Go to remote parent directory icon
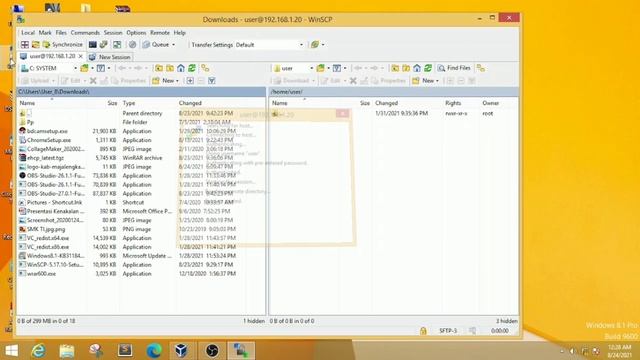 (395, 68)
